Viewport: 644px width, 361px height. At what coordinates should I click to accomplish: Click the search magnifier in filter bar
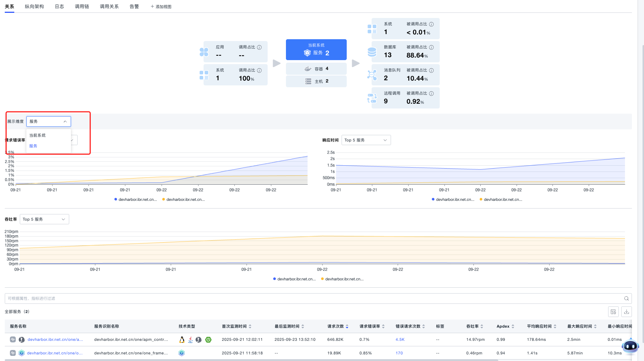[x=626, y=299]
